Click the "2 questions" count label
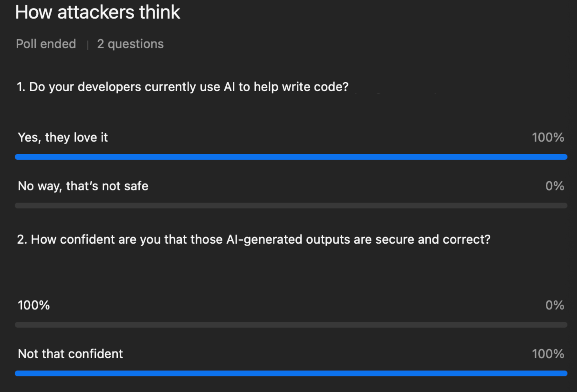577x392 pixels. (130, 44)
